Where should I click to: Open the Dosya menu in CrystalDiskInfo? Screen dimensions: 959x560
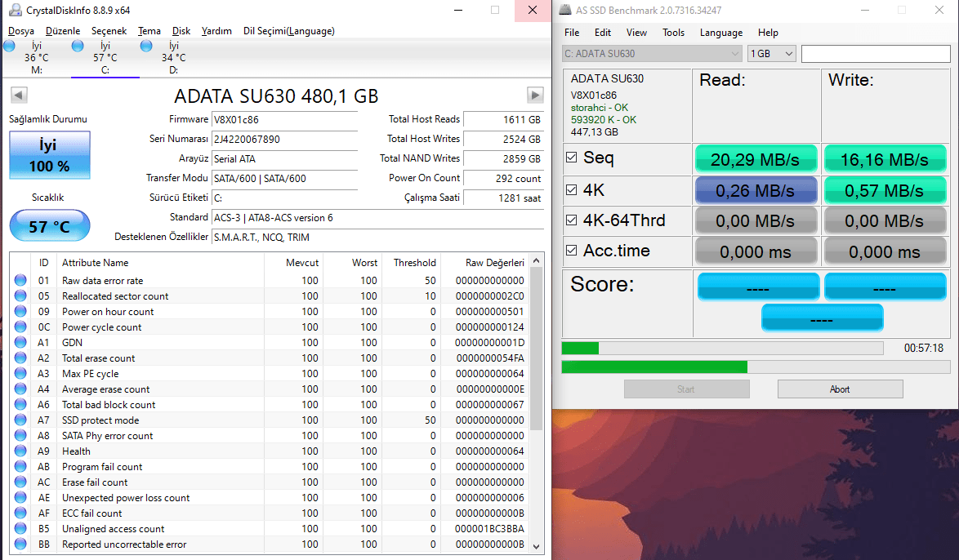(x=21, y=31)
